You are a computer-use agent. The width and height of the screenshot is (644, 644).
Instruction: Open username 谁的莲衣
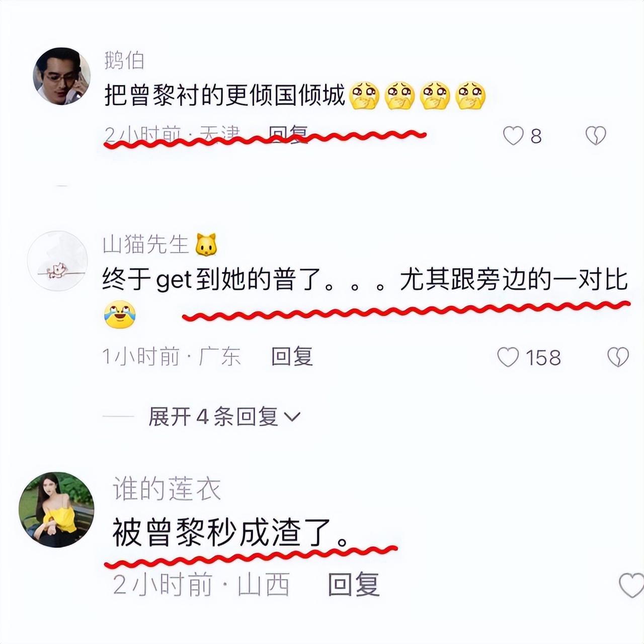[167, 488]
